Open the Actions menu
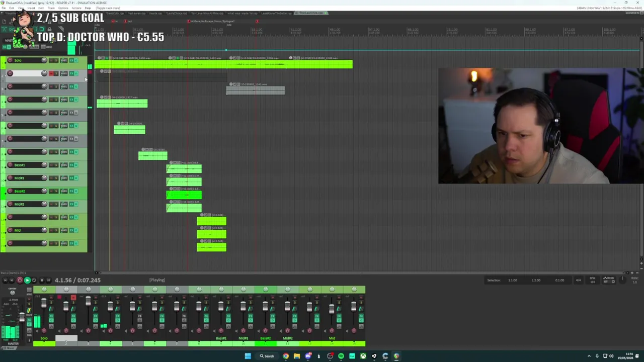 (x=77, y=8)
